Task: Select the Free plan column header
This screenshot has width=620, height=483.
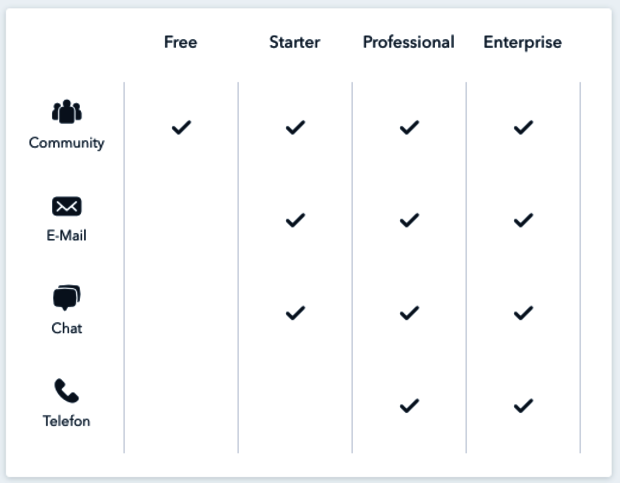Action: 181,42
